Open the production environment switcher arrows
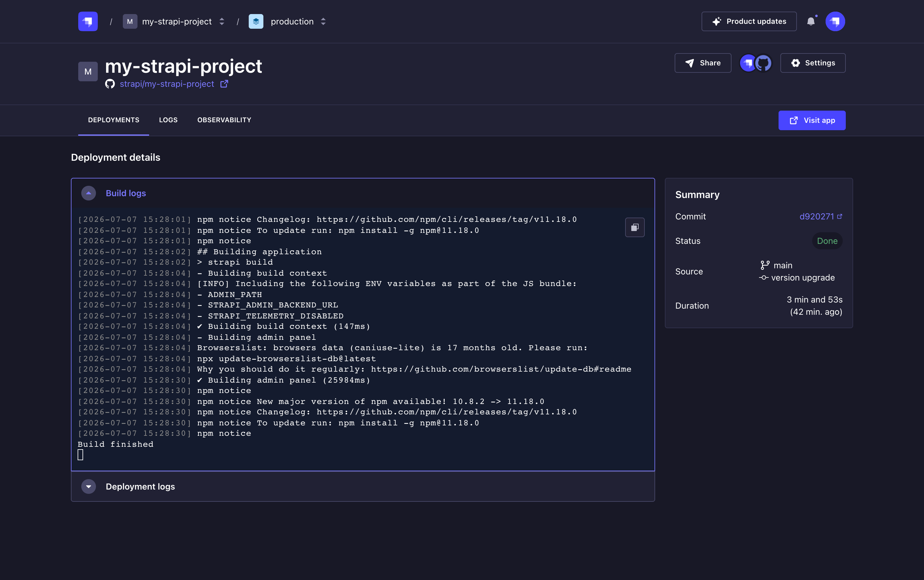The image size is (924, 580). tap(323, 21)
